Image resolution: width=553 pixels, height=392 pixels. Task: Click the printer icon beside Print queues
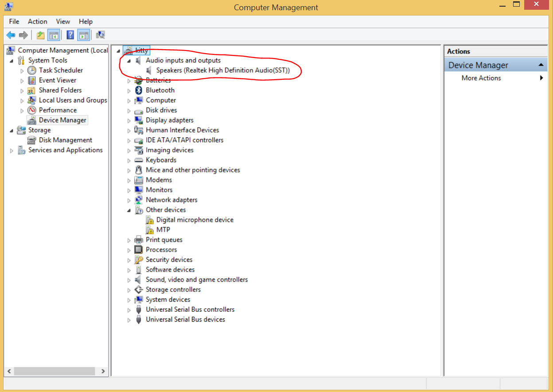[139, 240]
